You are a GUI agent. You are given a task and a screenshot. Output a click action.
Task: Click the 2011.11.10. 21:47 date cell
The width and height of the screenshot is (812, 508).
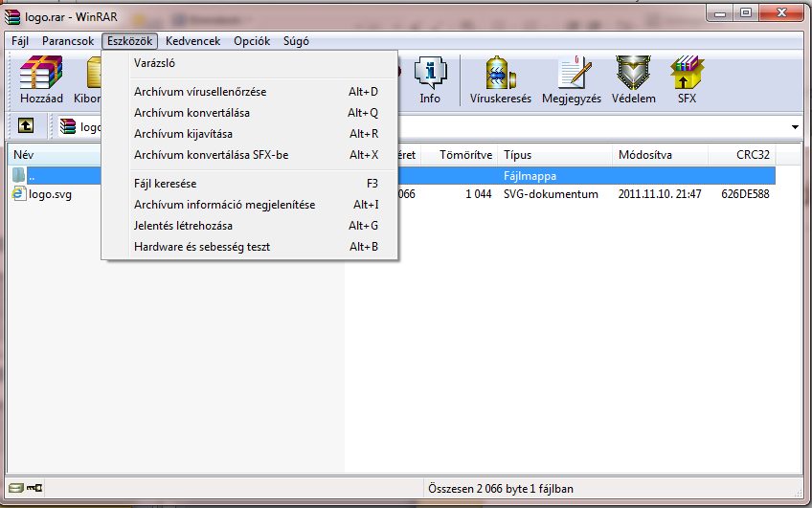tap(660, 194)
